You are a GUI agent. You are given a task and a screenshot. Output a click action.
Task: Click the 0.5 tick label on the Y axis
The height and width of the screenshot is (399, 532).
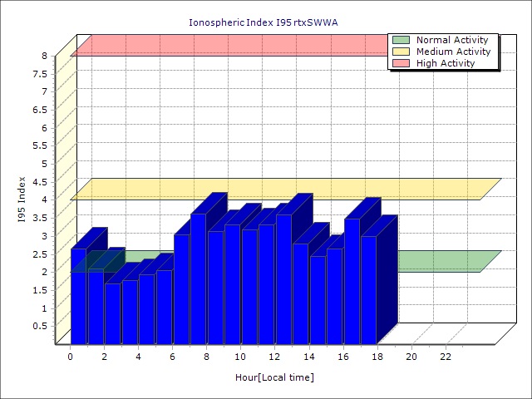pyautogui.click(x=42, y=326)
